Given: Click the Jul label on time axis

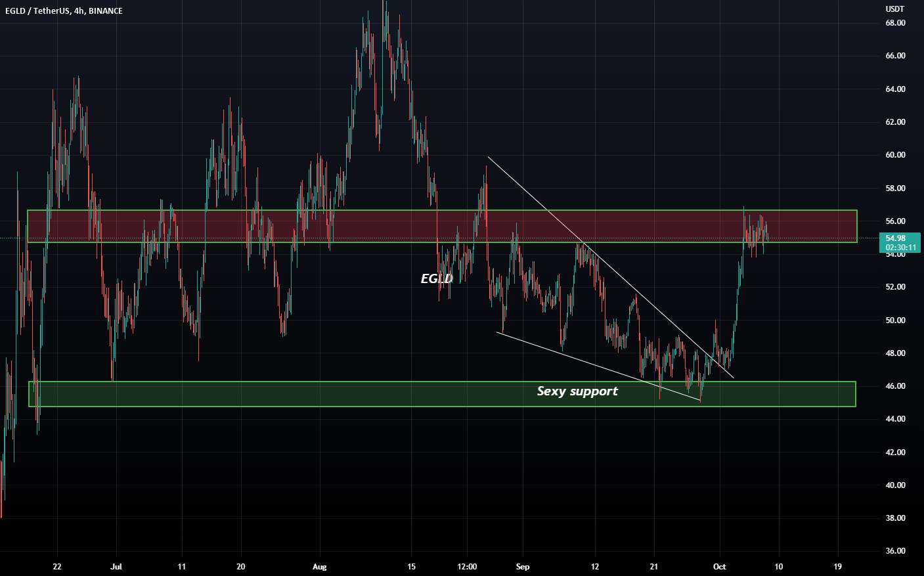Looking at the screenshot, I should 116,566.
